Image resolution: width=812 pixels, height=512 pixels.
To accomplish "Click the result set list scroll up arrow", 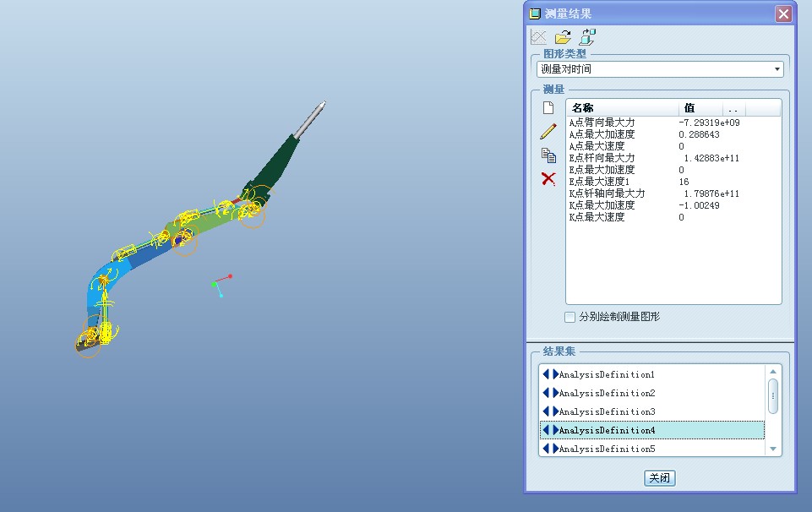I will point(772,371).
